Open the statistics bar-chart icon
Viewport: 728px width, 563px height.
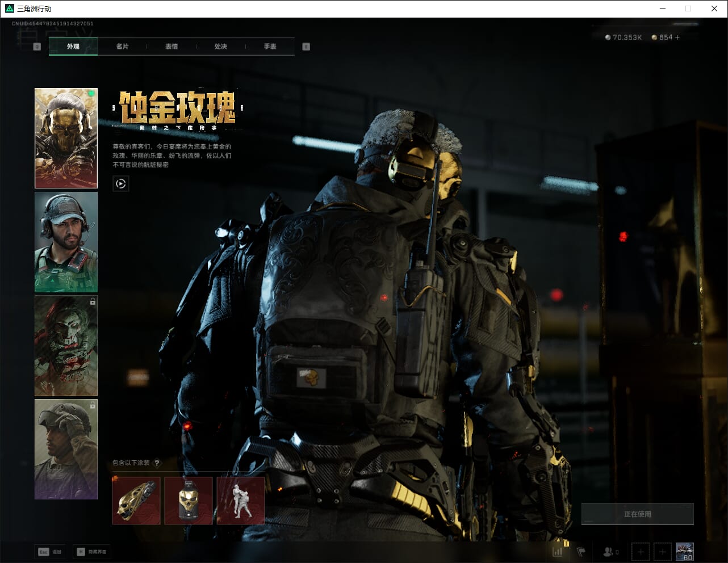[x=558, y=551]
